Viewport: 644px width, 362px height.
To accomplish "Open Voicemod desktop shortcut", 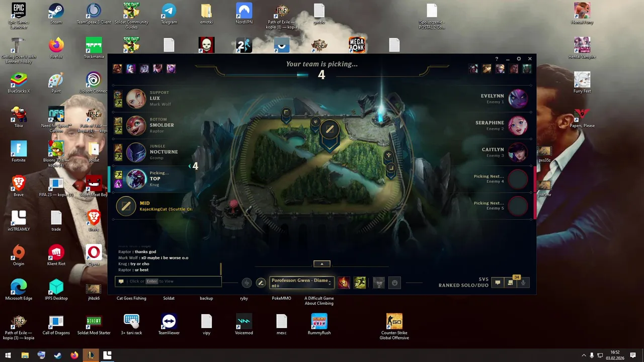I will [244, 324].
